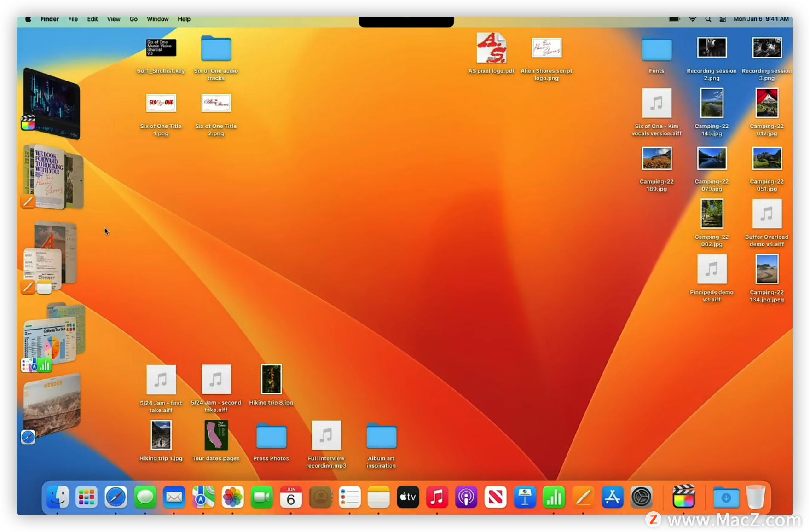Open the Edit menu

(93, 19)
